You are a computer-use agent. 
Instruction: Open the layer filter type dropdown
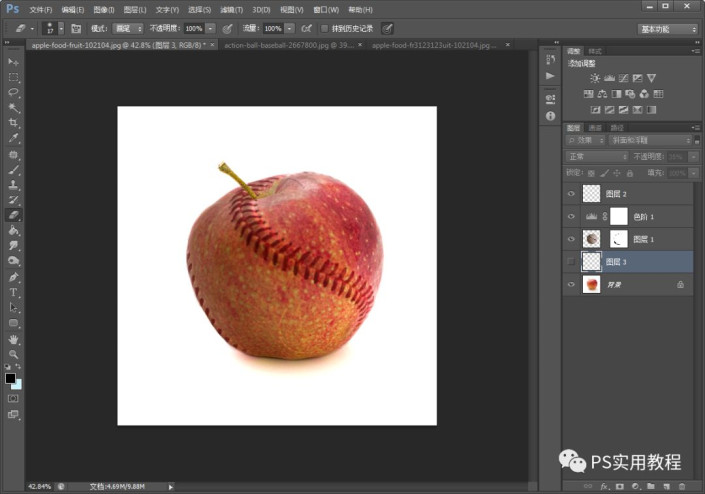pos(585,141)
